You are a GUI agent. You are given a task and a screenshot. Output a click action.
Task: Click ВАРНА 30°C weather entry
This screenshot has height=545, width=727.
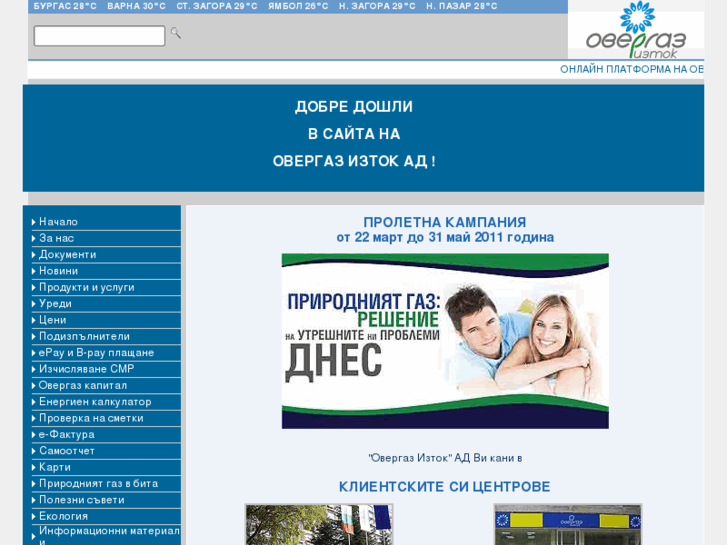[x=136, y=6]
